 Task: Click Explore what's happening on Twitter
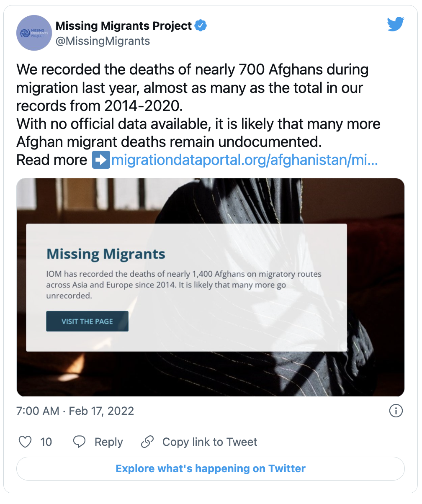click(211, 468)
